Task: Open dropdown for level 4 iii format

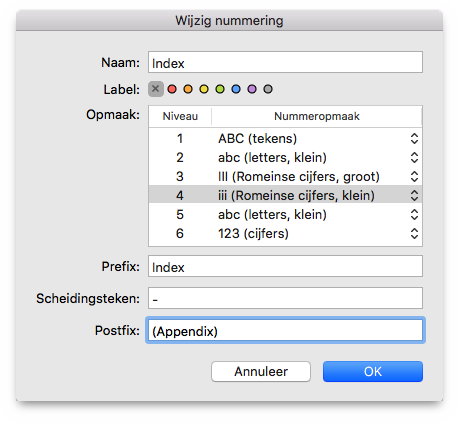Action: click(414, 195)
